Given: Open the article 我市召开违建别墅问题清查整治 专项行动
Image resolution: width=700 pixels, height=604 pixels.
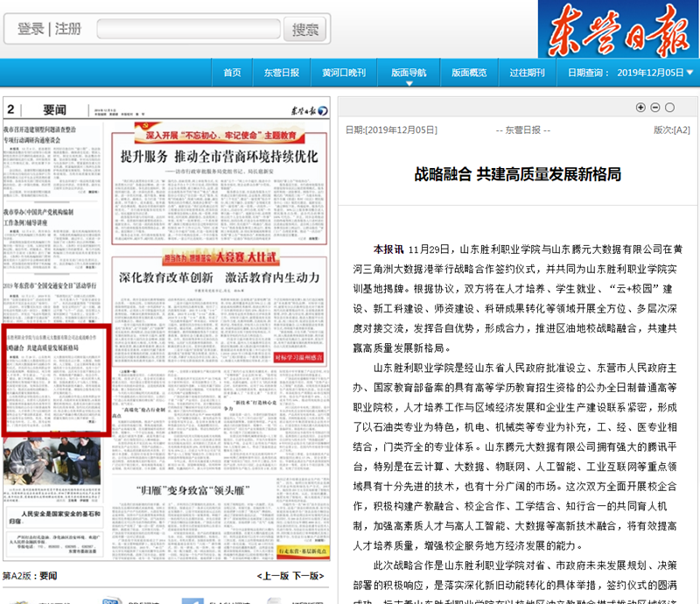Looking at the screenshot, I should click(x=39, y=135).
